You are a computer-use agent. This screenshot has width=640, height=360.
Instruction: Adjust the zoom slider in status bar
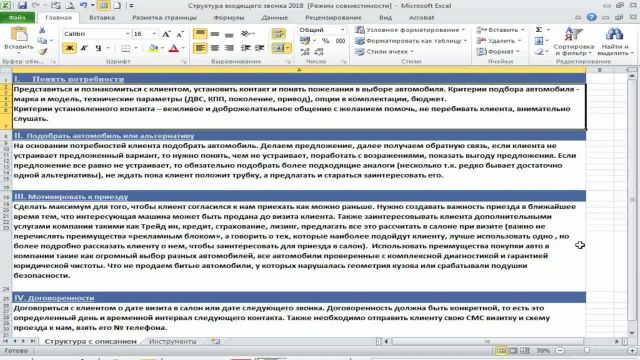586,351
